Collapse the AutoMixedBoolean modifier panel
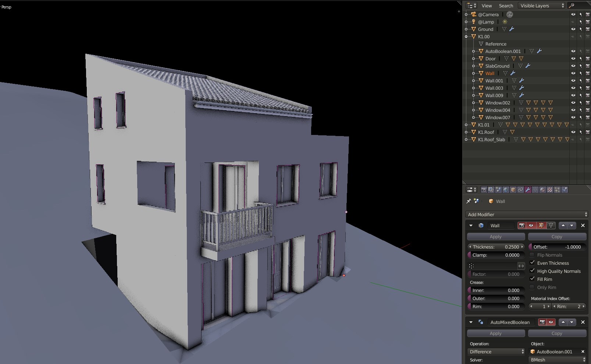This screenshot has width=591, height=364. click(471, 322)
